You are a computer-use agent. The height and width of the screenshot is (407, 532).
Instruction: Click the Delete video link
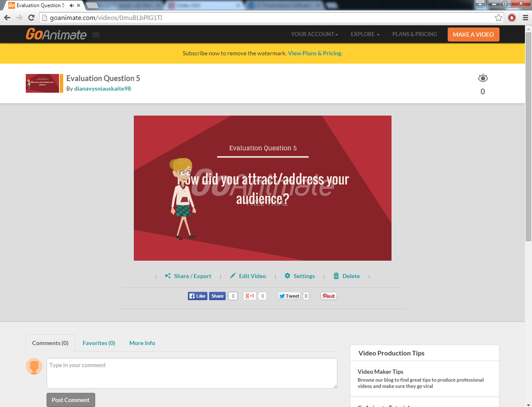351,276
